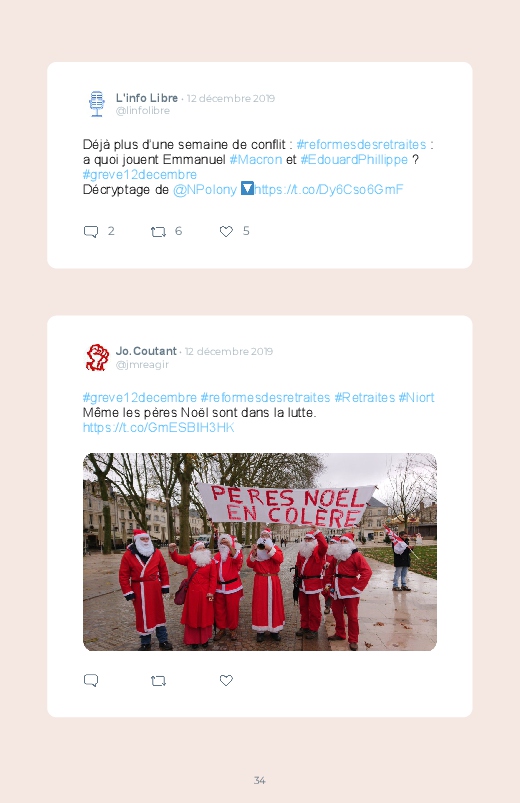Open the #EdouardPhillippe hashtag
This screenshot has width=520, height=803.
pyautogui.click(x=354, y=160)
